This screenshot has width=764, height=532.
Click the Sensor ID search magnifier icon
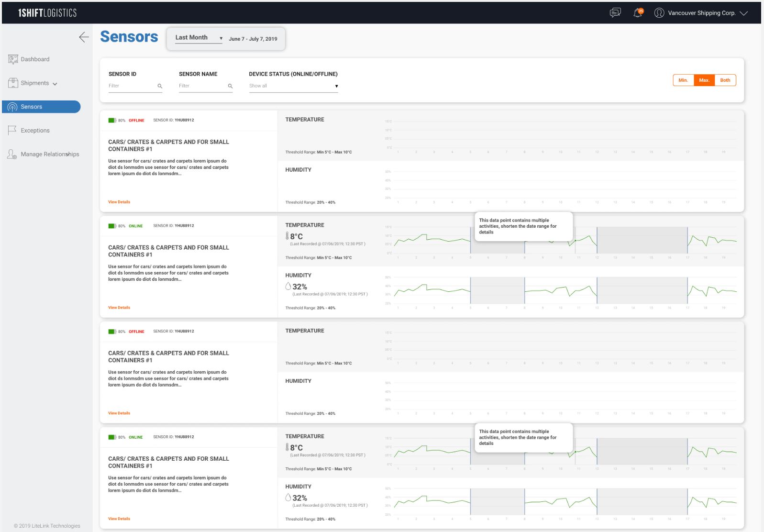(x=160, y=86)
